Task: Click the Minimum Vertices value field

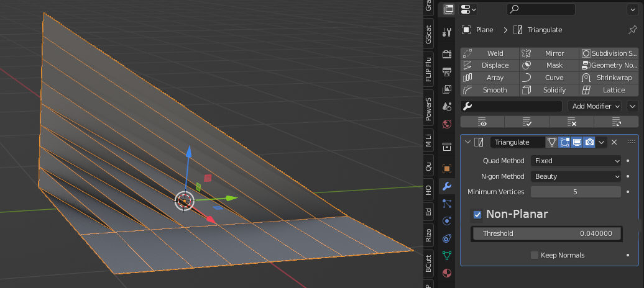Action: coord(576,192)
